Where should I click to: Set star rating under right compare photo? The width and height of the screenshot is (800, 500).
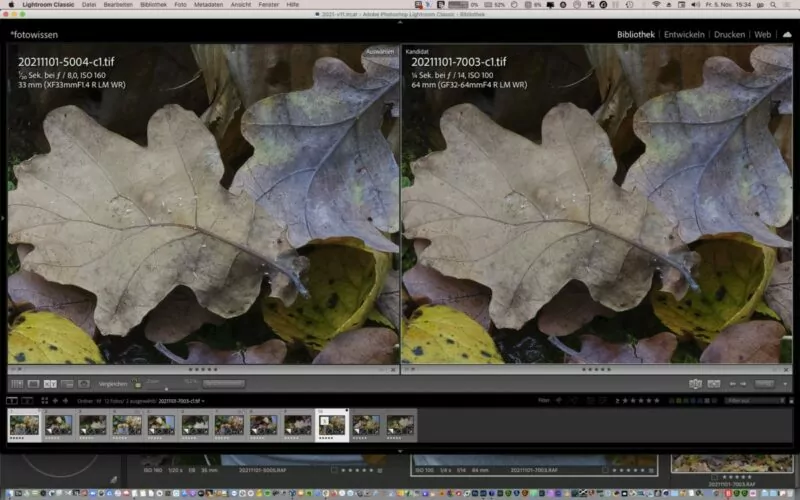pyautogui.click(x=596, y=369)
